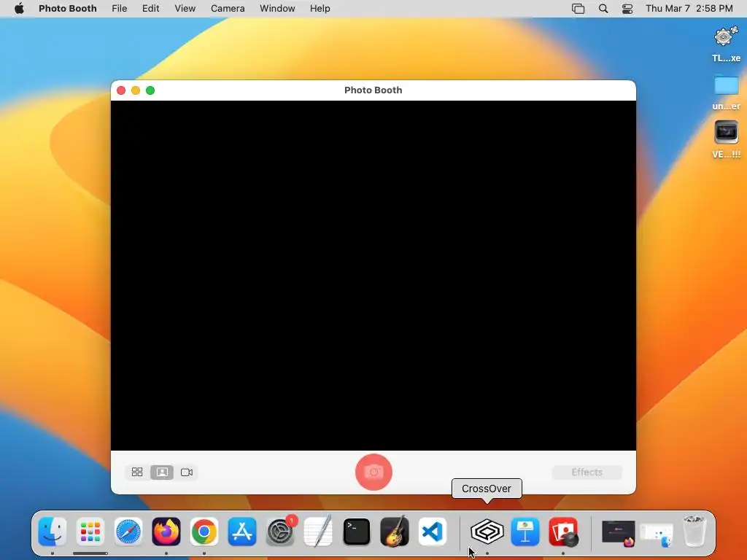The height and width of the screenshot is (560, 747).
Task: Launch Safari from the Dock
Action: (x=128, y=532)
